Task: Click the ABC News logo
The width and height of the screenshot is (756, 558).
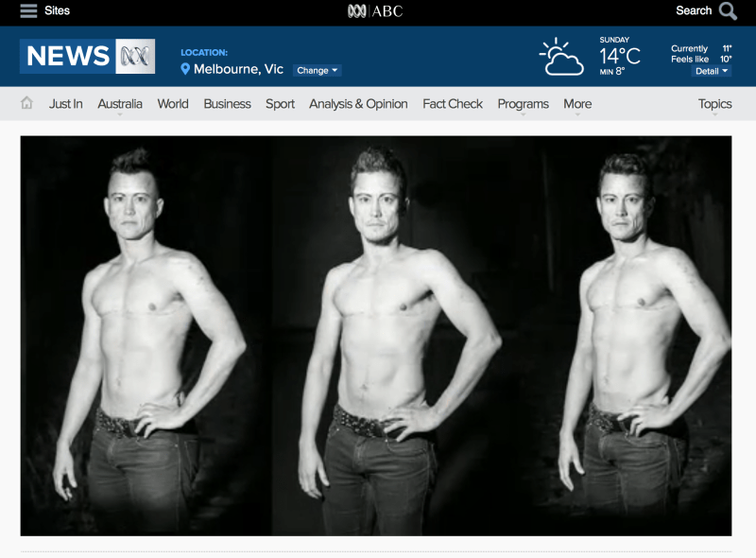Action: click(87, 57)
